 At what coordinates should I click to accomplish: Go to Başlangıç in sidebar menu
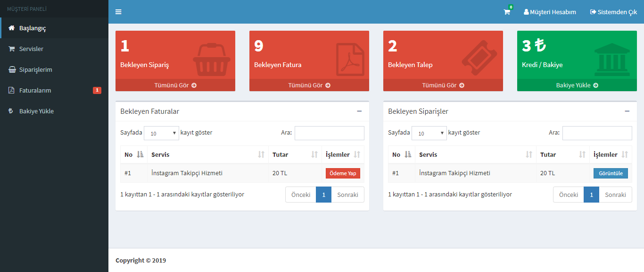point(54,28)
